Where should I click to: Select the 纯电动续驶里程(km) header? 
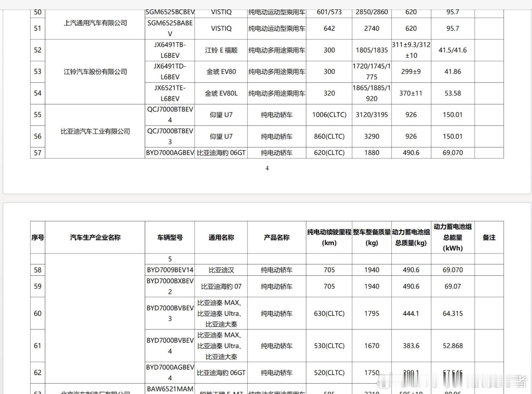[x=329, y=238]
